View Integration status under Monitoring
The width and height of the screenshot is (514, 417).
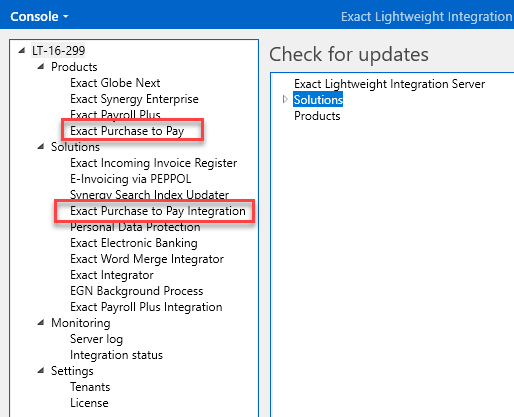pyautogui.click(x=116, y=355)
